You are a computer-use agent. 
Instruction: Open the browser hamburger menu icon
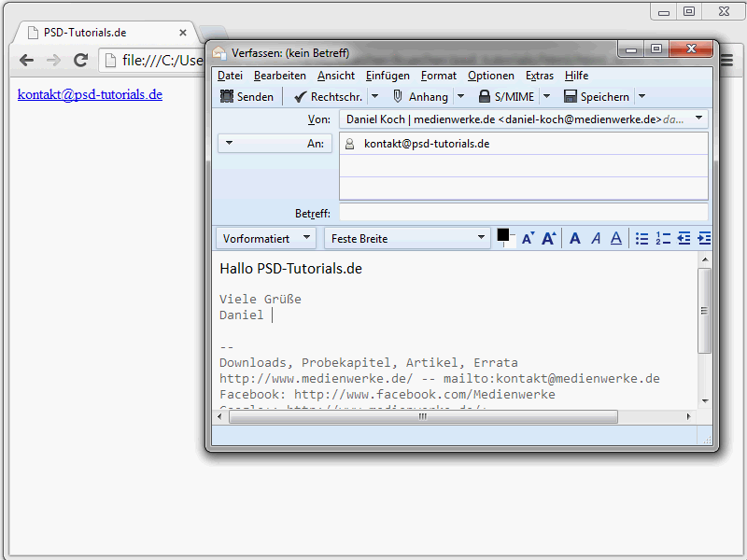pyautogui.click(x=727, y=61)
